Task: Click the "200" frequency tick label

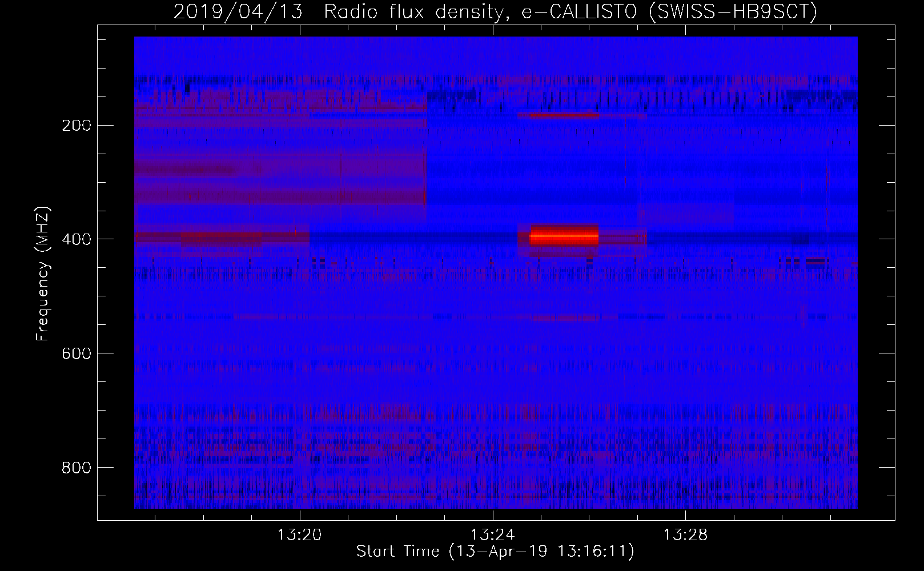Action: coord(76,125)
